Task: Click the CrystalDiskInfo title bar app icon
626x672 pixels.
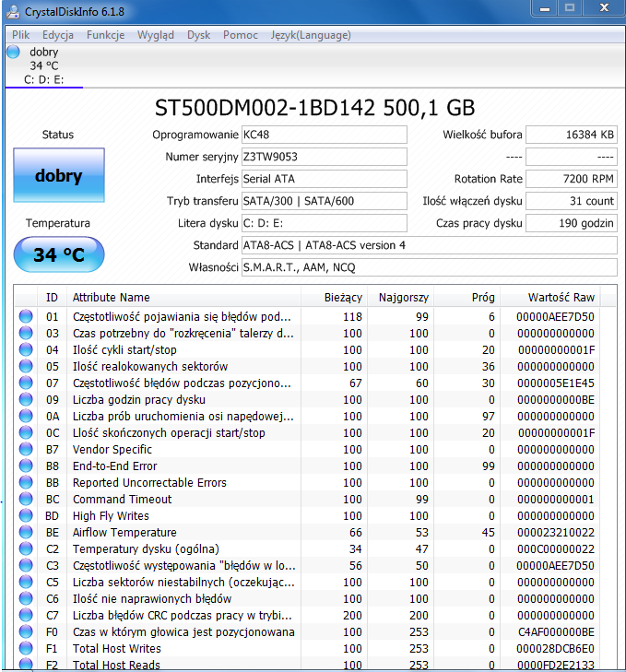Action: [12, 12]
